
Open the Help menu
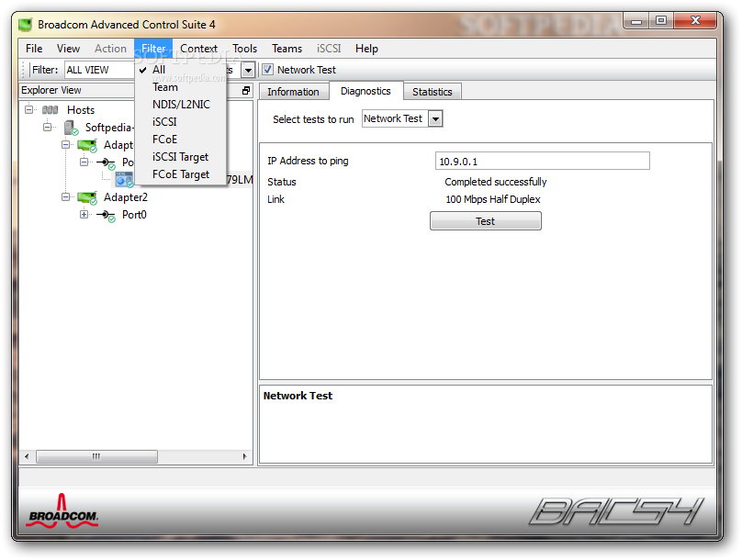[x=366, y=49]
